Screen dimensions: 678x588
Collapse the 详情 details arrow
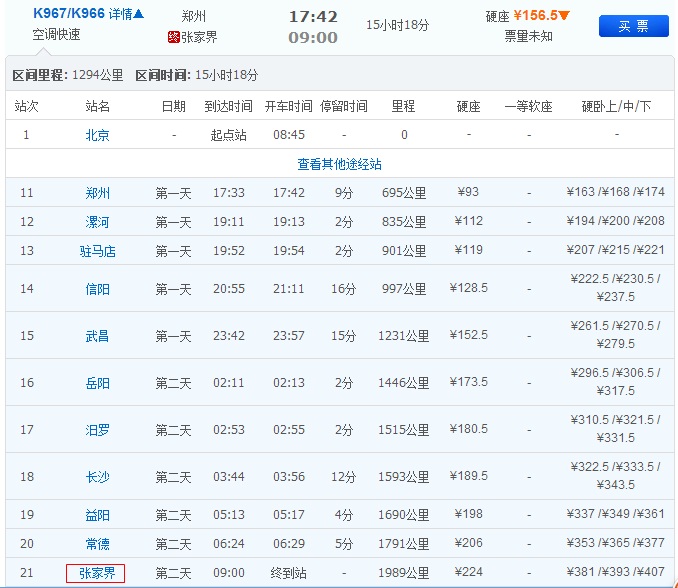click(139, 14)
